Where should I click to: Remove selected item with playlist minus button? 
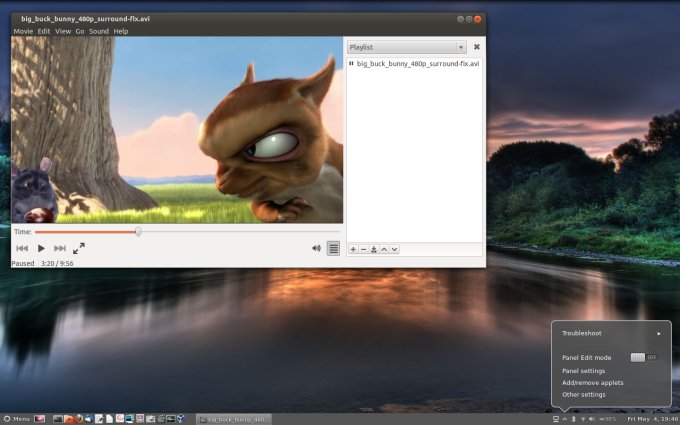(x=363, y=249)
